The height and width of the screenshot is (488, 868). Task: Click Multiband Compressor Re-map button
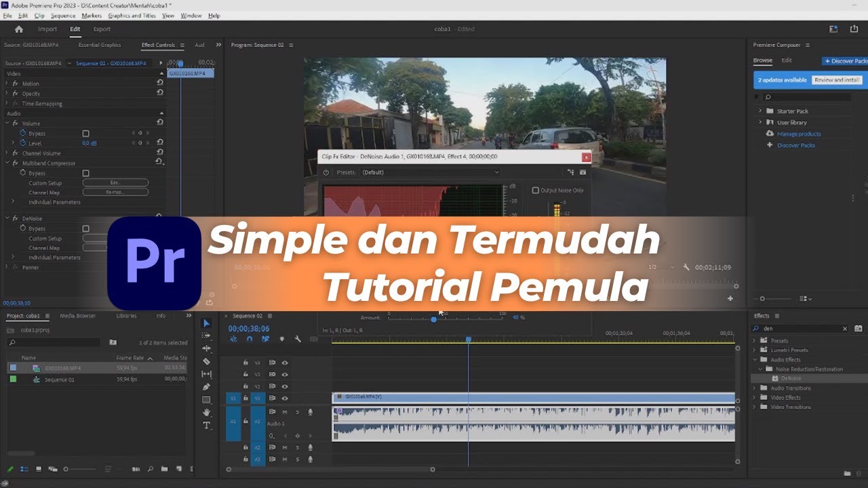115,192
